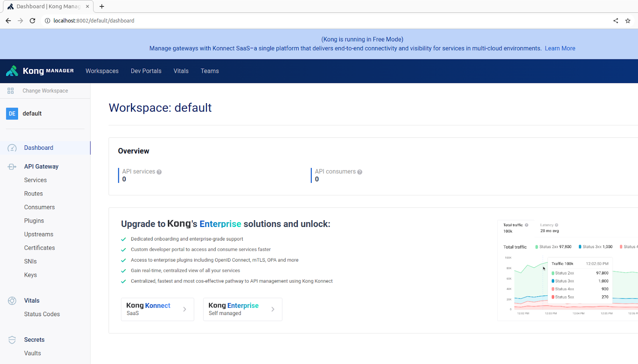Click Workspace: default heading
This screenshot has width=638, height=364.
[x=160, y=108]
